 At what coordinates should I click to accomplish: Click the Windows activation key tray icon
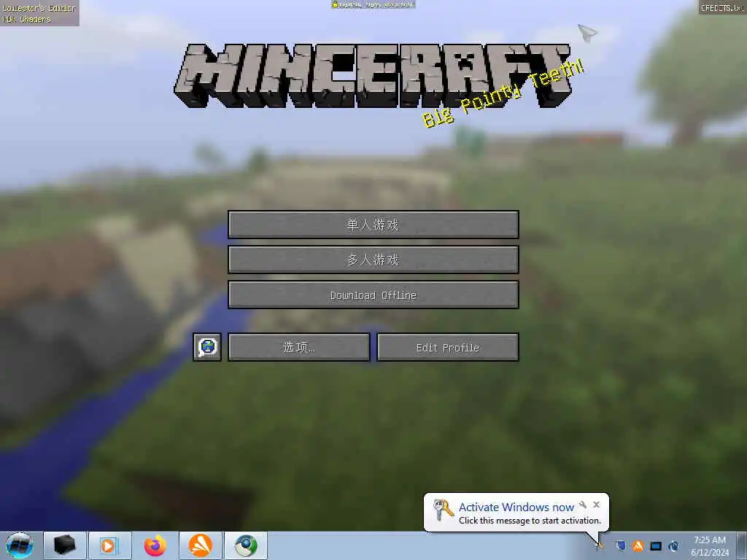point(601,545)
